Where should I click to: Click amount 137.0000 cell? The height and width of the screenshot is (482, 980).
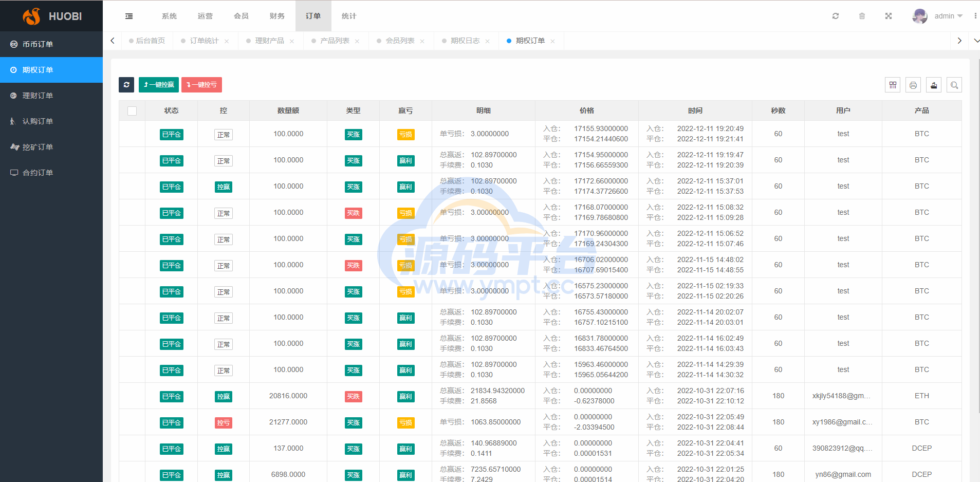pyautogui.click(x=288, y=448)
